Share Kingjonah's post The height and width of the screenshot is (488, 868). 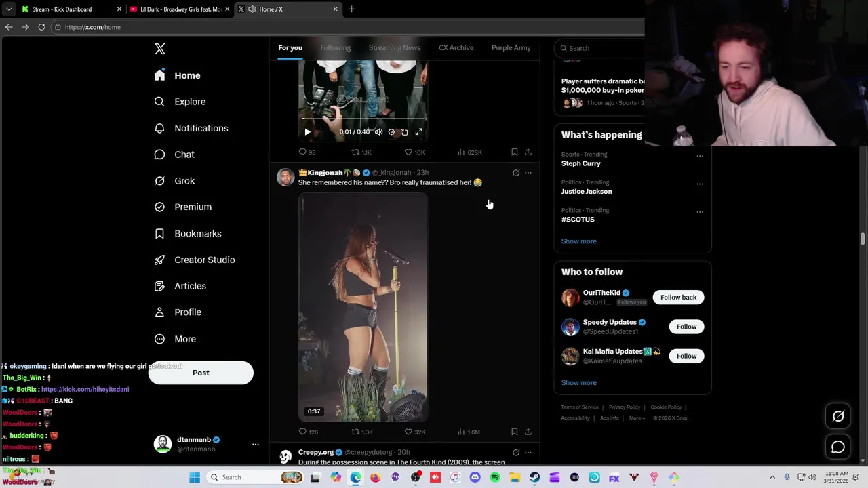(528, 432)
